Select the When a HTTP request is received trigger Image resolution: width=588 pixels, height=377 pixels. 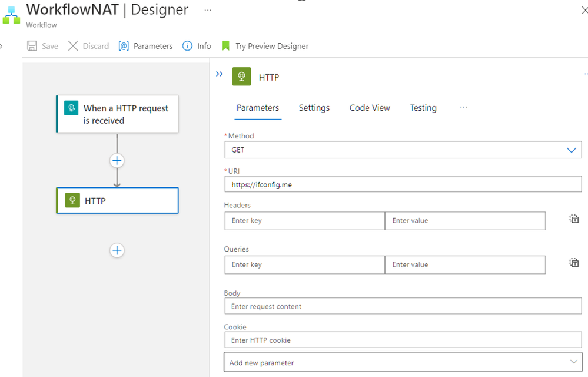pyautogui.click(x=117, y=114)
